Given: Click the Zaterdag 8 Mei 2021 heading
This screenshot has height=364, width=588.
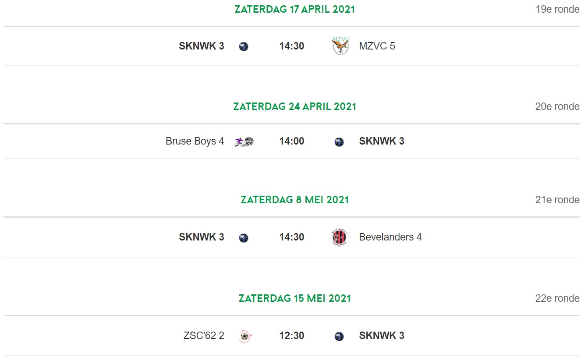Looking at the screenshot, I should click(295, 200).
